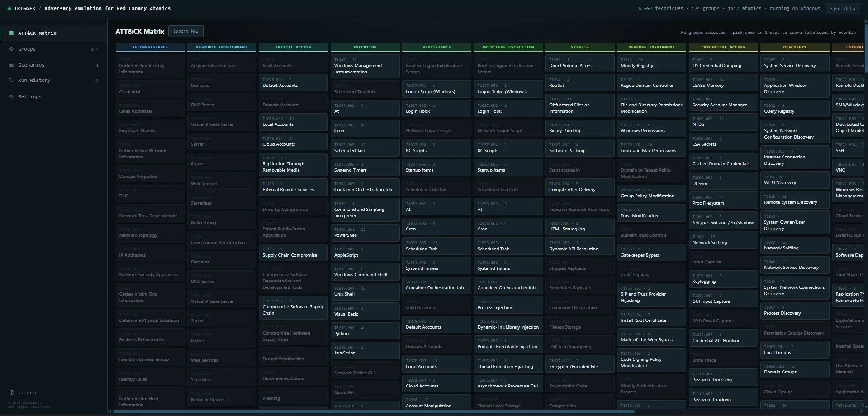Click the ATT&CK Matrix grid icon in sidebar
The width and height of the screenshot is (868, 416).
(x=11, y=33)
